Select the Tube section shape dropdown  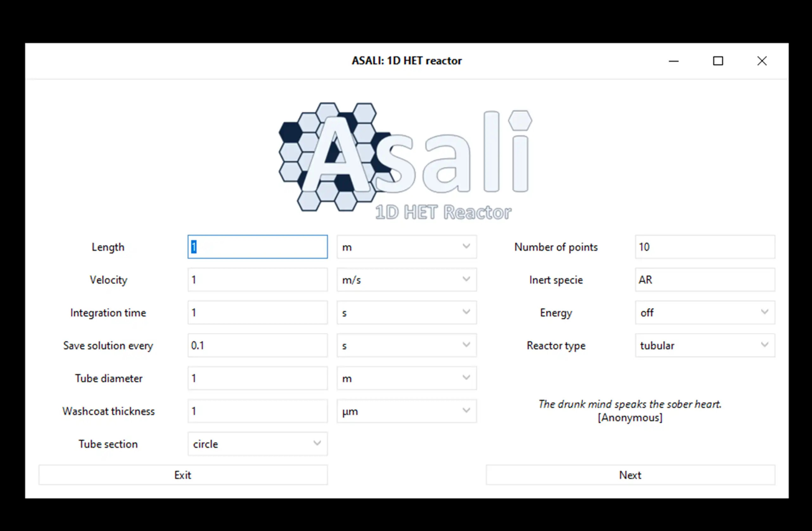pyautogui.click(x=256, y=443)
